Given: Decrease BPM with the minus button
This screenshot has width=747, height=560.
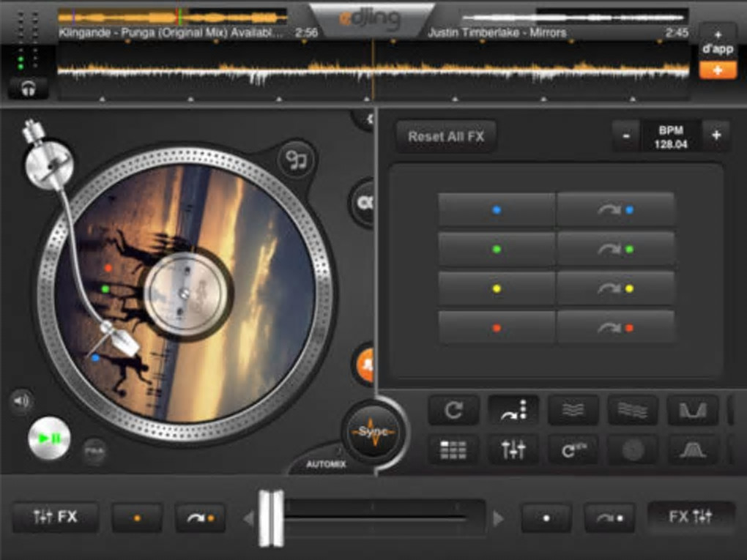Looking at the screenshot, I should pos(626,136).
